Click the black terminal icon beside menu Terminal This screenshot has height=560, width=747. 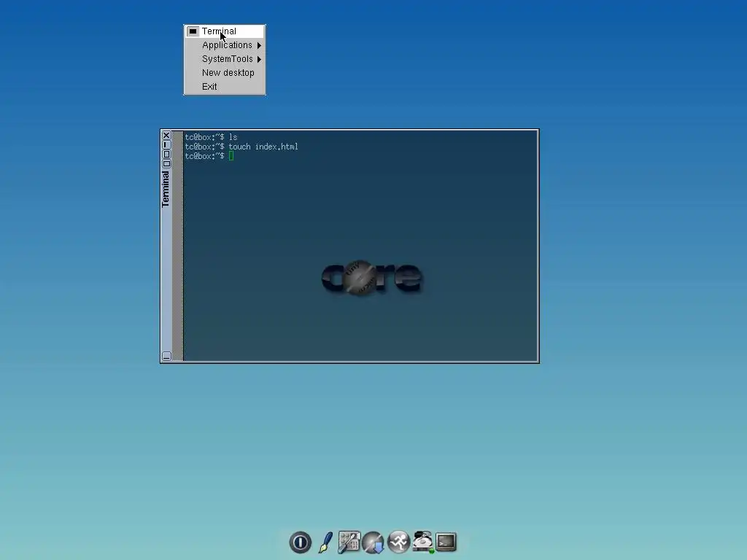(193, 31)
